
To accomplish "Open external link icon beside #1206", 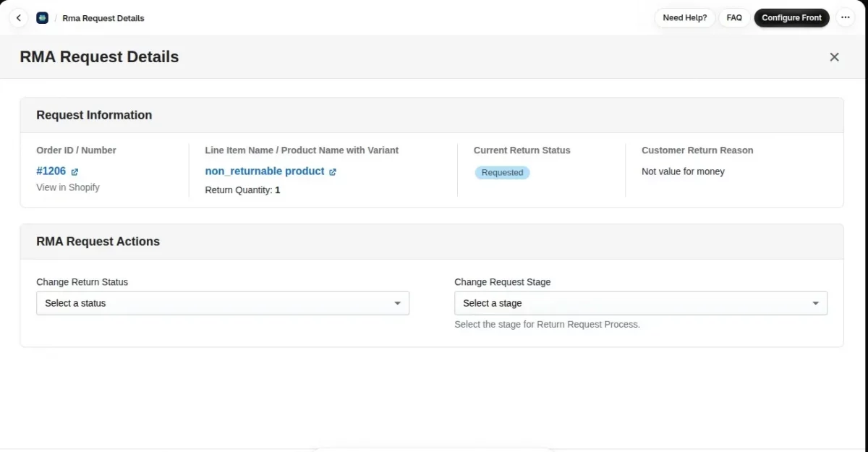I will [x=75, y=172].
